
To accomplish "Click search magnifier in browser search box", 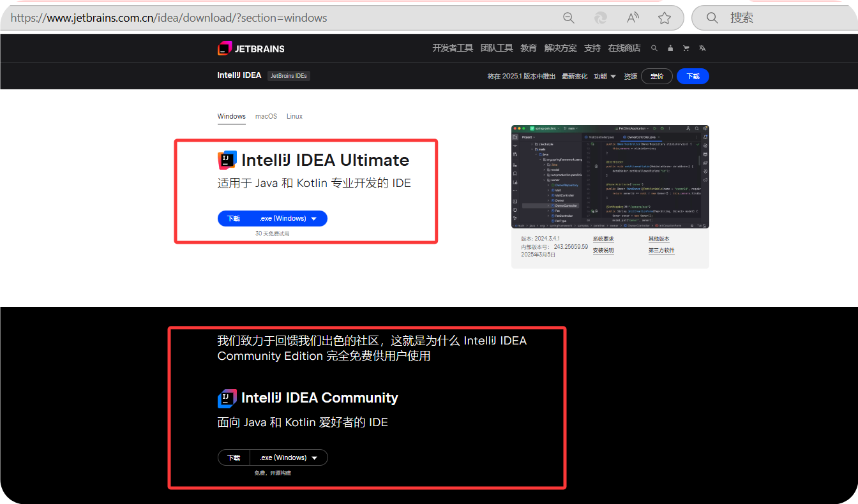I will click(712, 18).
